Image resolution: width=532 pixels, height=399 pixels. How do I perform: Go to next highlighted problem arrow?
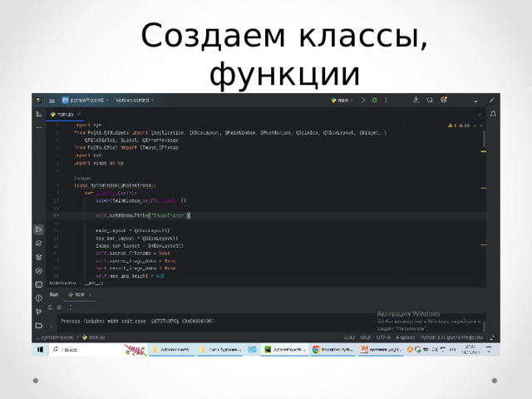coord(482,126)
